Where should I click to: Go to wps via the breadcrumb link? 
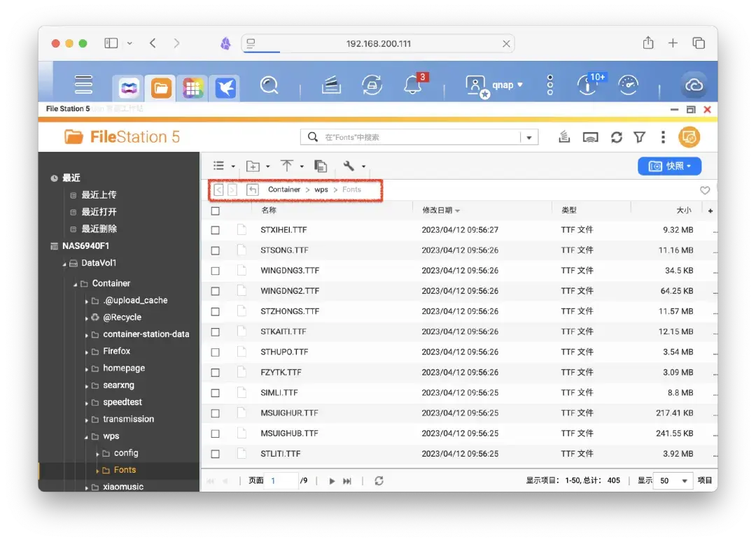pos(321,189)
